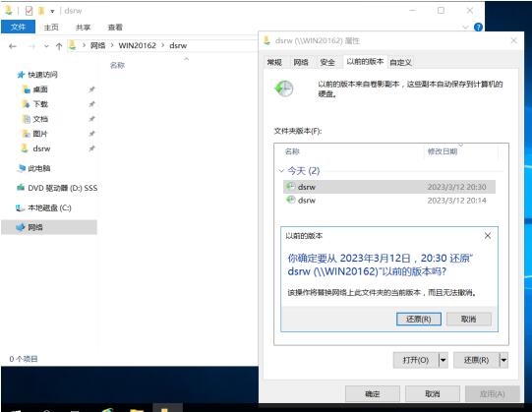This screenshot has height=412, width=532.
Task: Click 取消 at the bottom of properties
Action: click(433, 393)
